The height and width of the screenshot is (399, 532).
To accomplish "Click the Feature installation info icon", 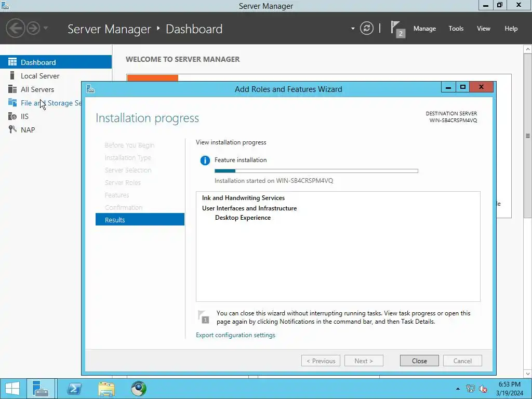I will [x=205, y=160].
